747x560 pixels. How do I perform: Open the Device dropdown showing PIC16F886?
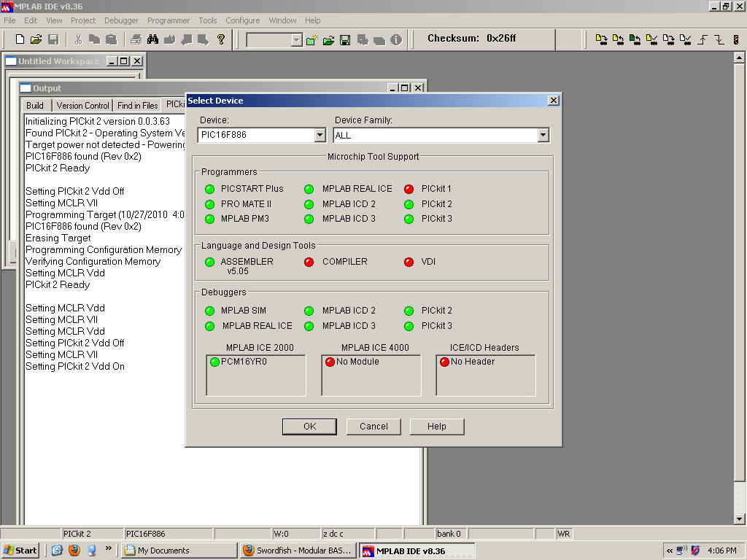[320, 135]
